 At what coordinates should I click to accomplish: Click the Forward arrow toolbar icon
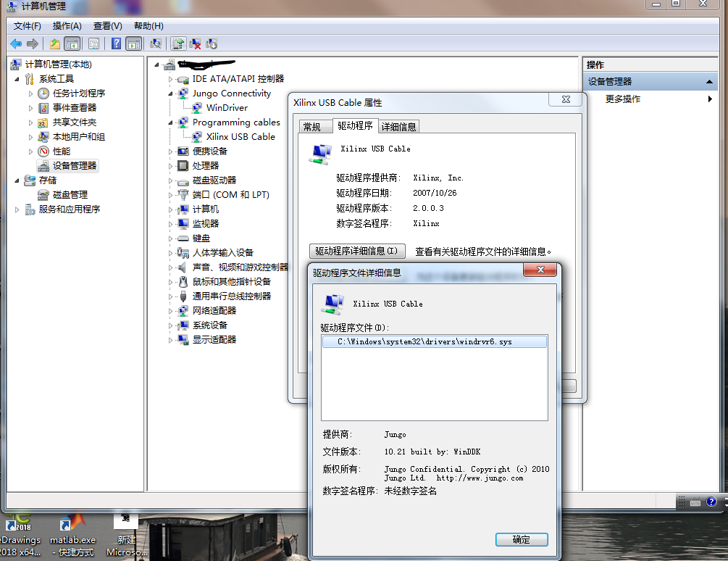[x=32, y=44]
